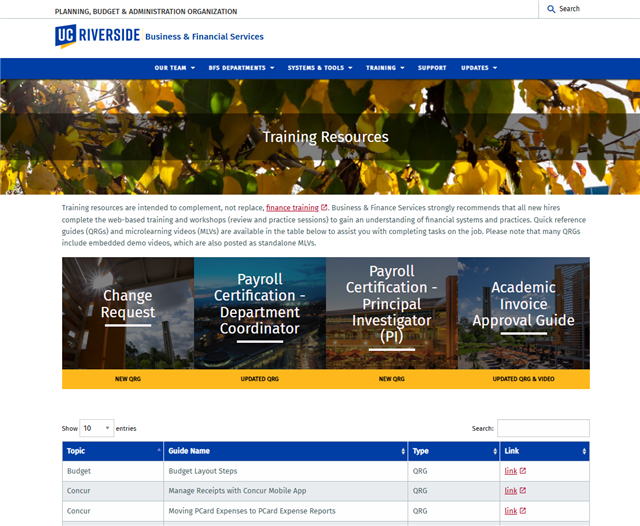Sort the table by Type column
This screenshot has height=526, width=640.
(x=452, y=451)
